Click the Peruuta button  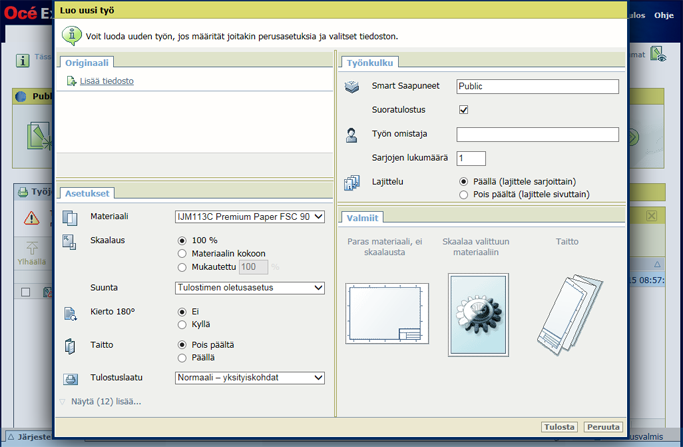(x=603, y=427)
